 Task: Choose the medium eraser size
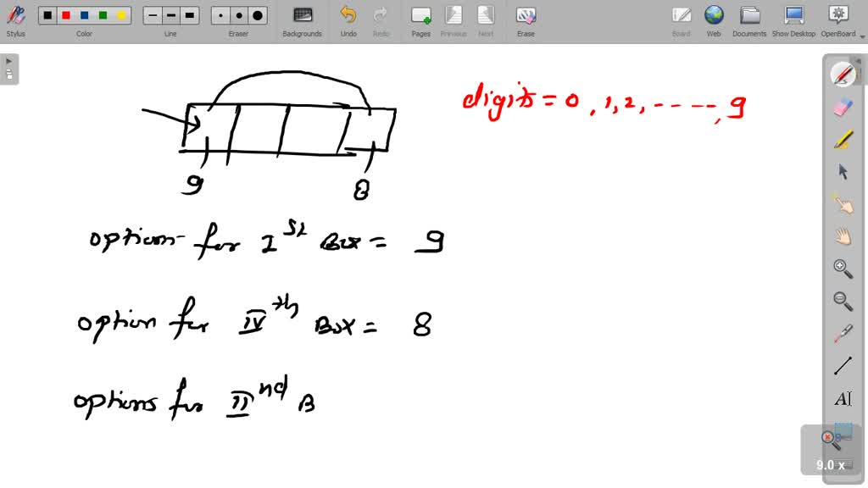point(239,15)
